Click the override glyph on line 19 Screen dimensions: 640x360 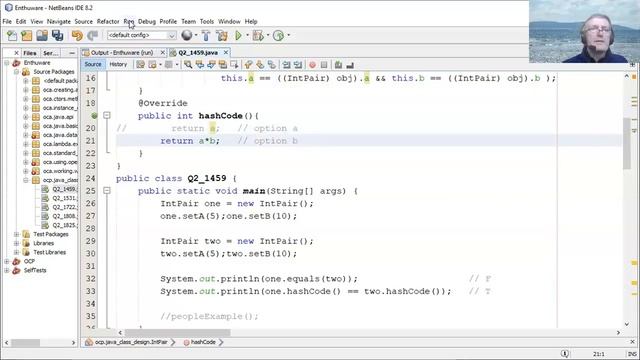[x=94, y=116]
